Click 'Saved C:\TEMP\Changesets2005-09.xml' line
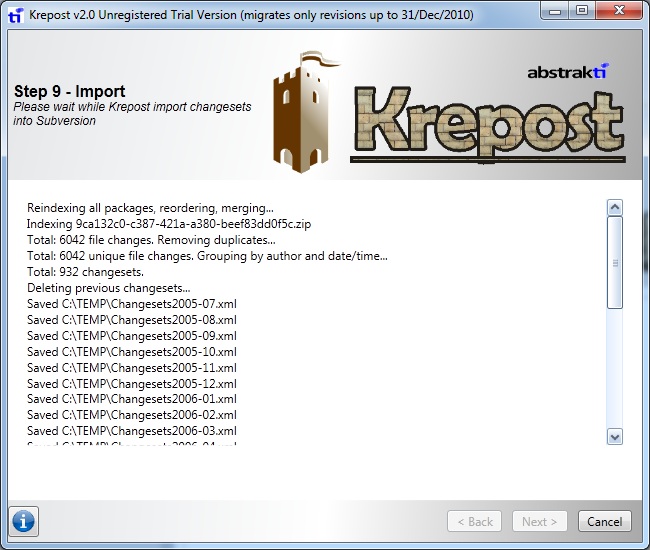Image resolution: width=650 pixels, height=550 pixels. pyautogui.click(x=132, y=336)
